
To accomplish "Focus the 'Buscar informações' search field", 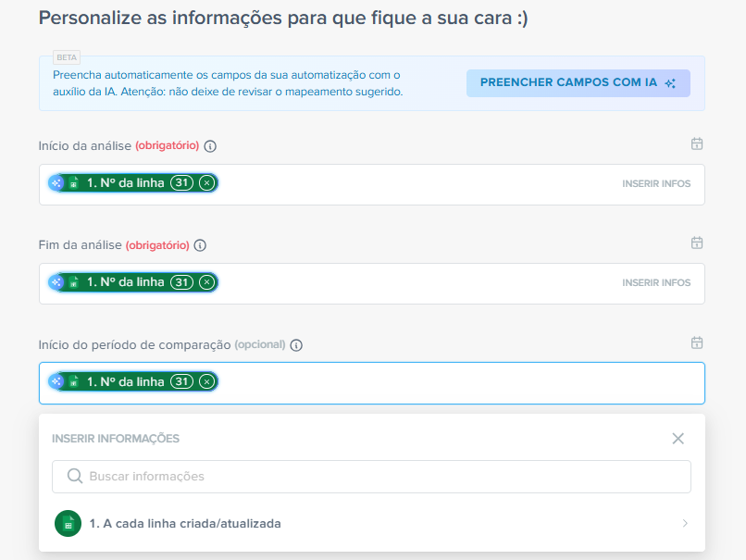I will (370, 477).
